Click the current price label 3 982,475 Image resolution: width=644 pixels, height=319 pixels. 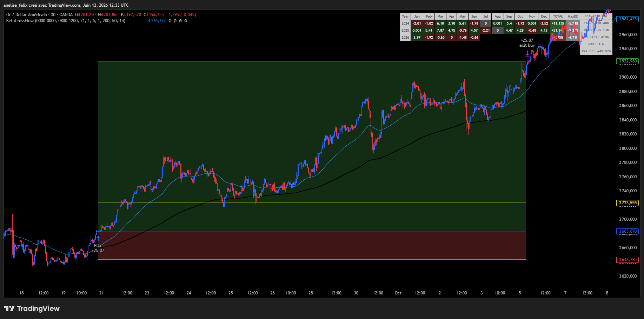pyautogui.click(x=628, y=19)
